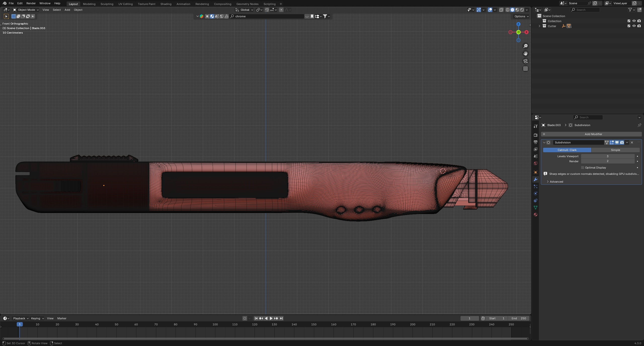This screenshot has height=346, width=644.
Task: Toggle Subdivision modifier render visibility camera icon
Action: click(622, 142)
